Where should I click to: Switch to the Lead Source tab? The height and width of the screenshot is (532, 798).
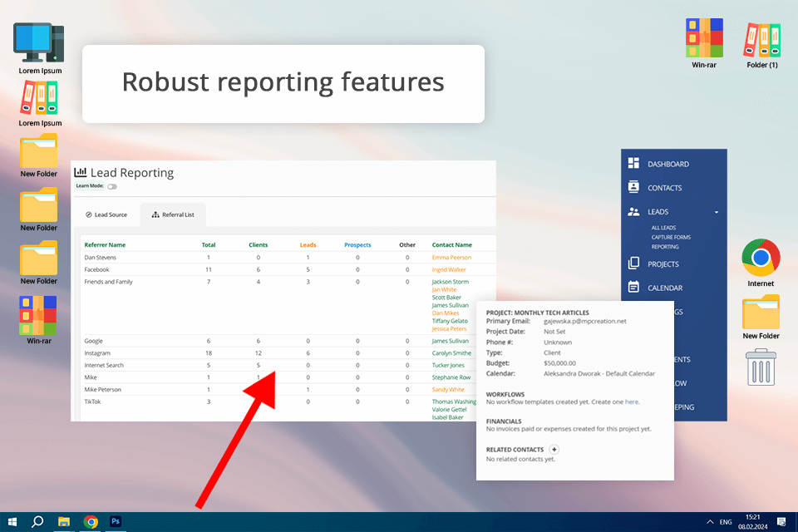click(x=106, y=214)
